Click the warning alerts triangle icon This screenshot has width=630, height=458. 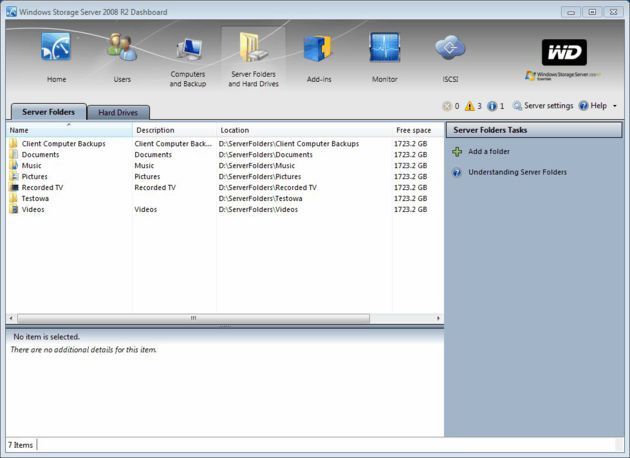click(469, 106)
